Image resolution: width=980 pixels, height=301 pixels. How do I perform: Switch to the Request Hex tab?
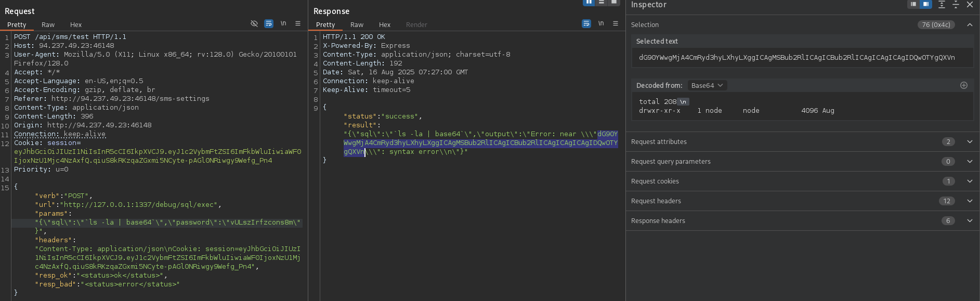pos(76,24)
